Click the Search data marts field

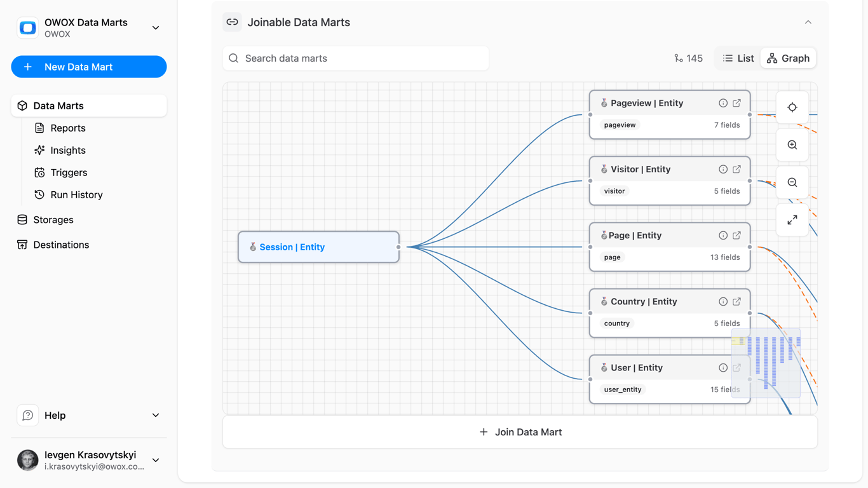pyautogui.click(x=356, y=58)
